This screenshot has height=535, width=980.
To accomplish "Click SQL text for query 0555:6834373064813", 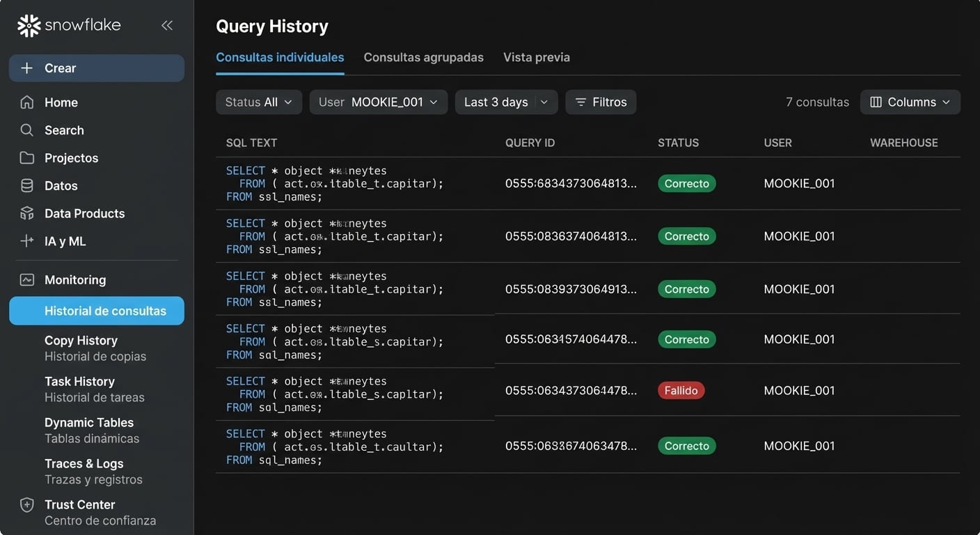I will pos(335,184).
